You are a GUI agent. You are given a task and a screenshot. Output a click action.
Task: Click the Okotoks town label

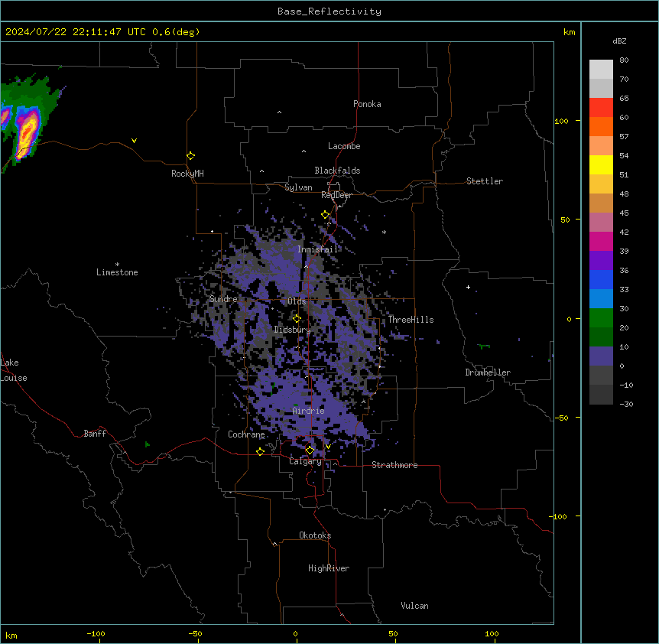coord(315,535)
